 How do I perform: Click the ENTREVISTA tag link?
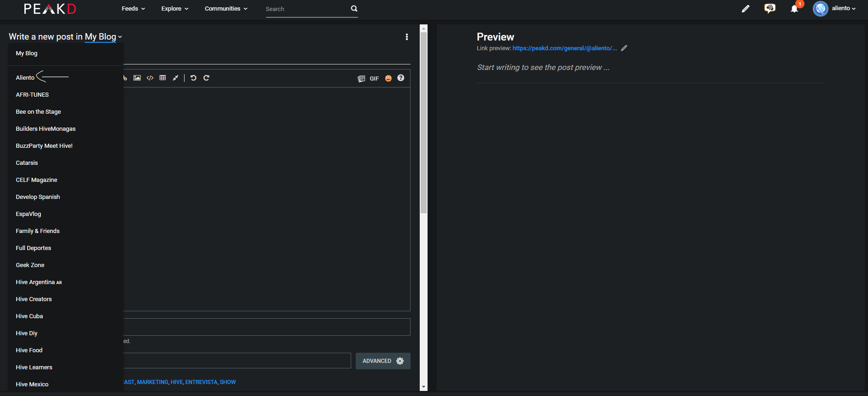201,382
